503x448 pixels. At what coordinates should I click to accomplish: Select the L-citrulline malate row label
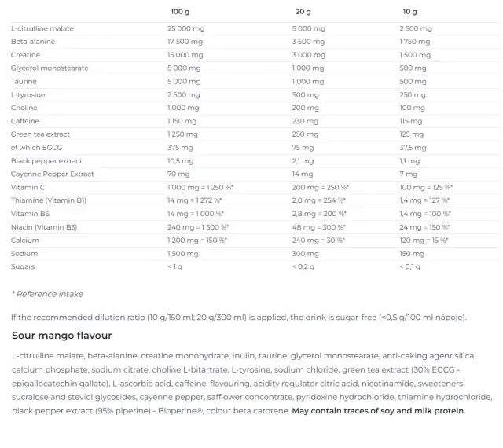(42, 28)
